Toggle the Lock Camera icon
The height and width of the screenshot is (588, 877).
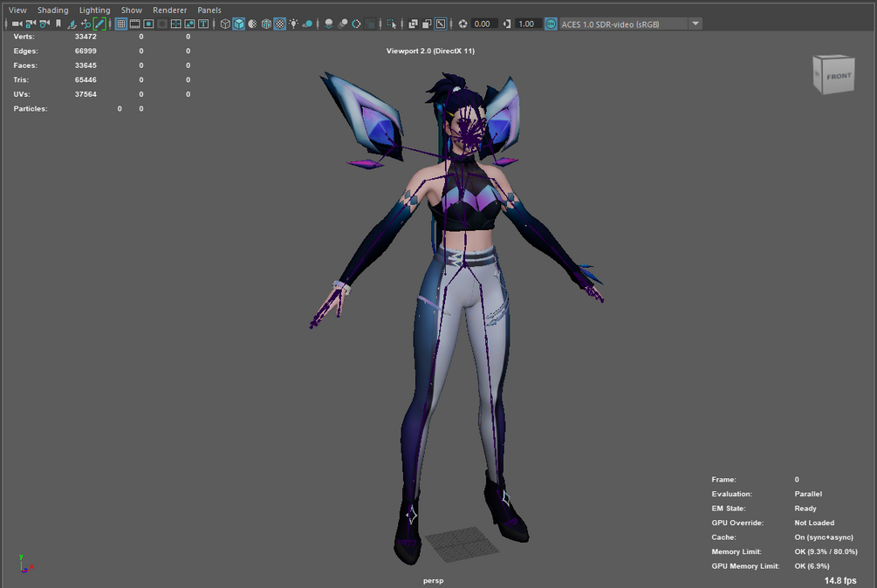click(31, 24)
